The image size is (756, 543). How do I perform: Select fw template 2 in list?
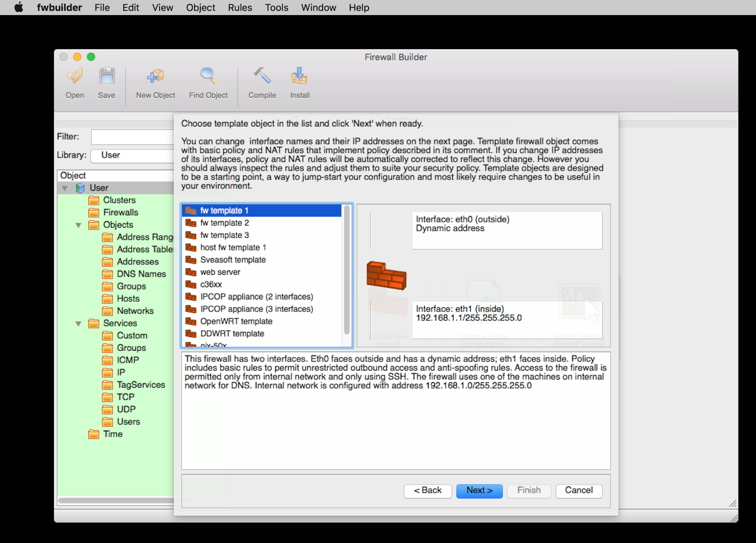coord(224,223)
